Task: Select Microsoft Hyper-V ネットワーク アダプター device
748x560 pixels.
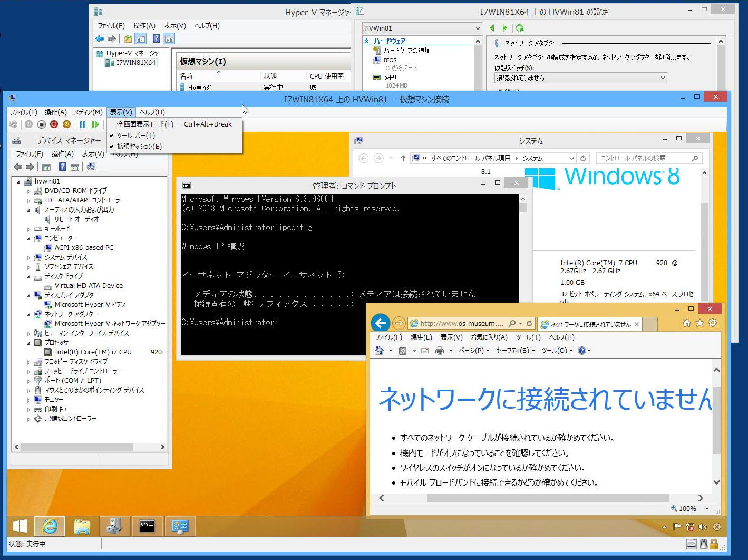Action: [110, 324]
